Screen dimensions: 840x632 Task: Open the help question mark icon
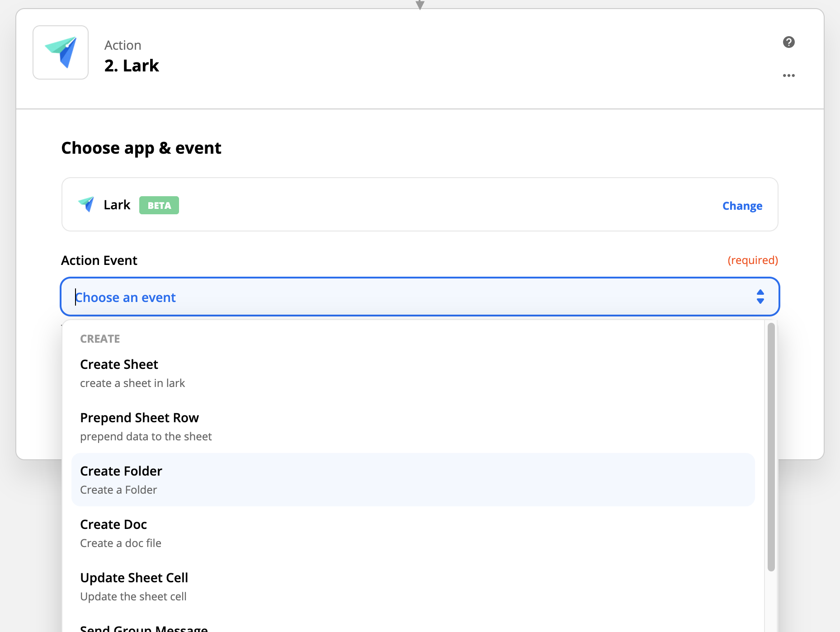(x=788, y=42)
